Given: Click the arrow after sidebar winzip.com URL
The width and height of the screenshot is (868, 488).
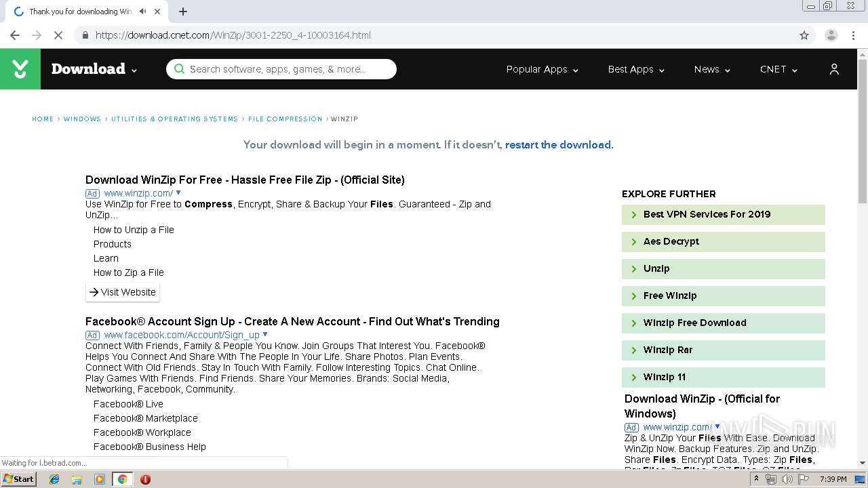Looking at the screenshot, I should pos(717,426).
